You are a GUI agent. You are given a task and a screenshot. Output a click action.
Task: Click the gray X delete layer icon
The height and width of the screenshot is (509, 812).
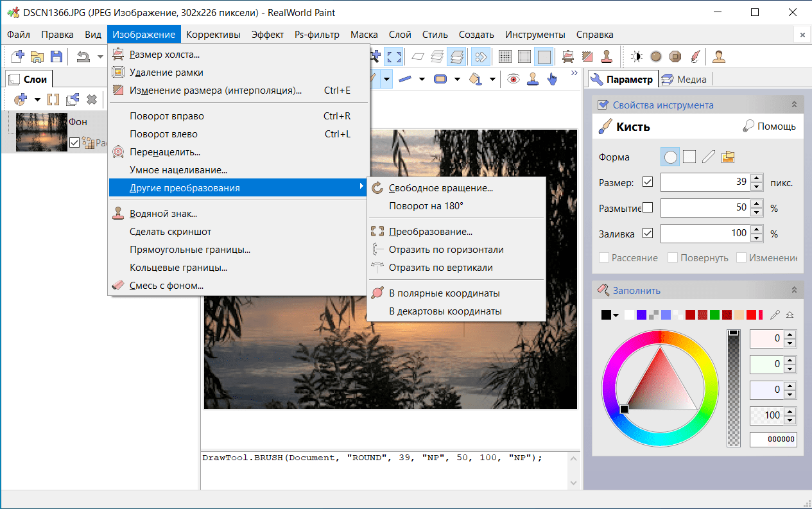[x=92, y=99]
